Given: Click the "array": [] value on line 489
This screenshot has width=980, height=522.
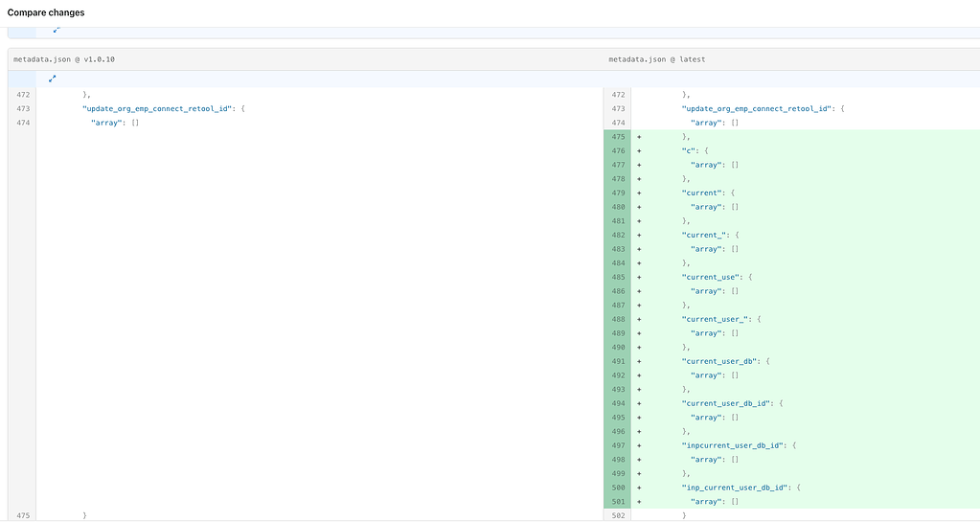Looking at the screenshot, I should [x=715, y=333].
